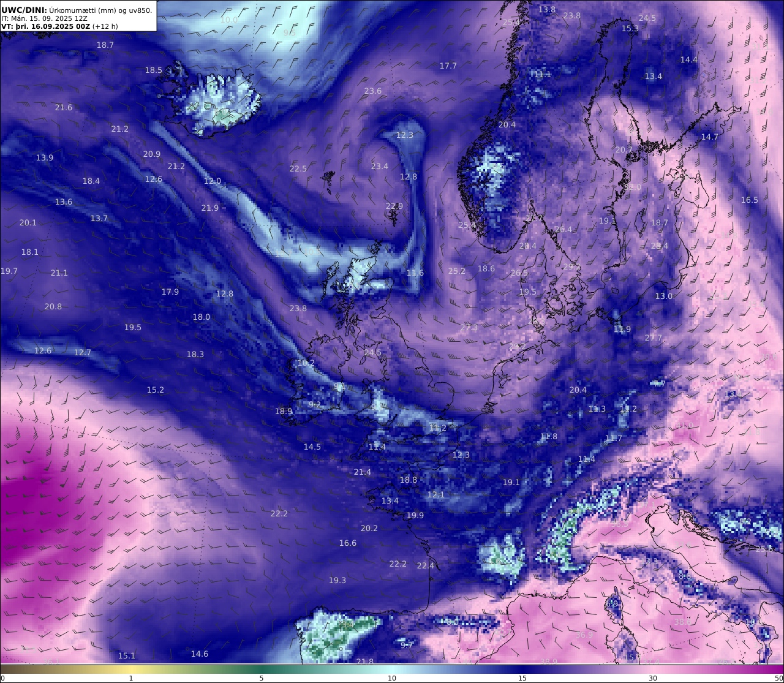Click the value 15.3 in the northeast
Image resolution: width=784 pixels, height=683 pixels.
pyautogui.click(x=630, y=29)
